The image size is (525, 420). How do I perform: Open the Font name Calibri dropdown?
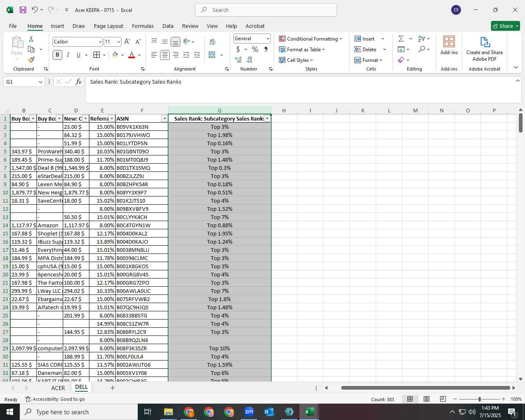point(100,42)
